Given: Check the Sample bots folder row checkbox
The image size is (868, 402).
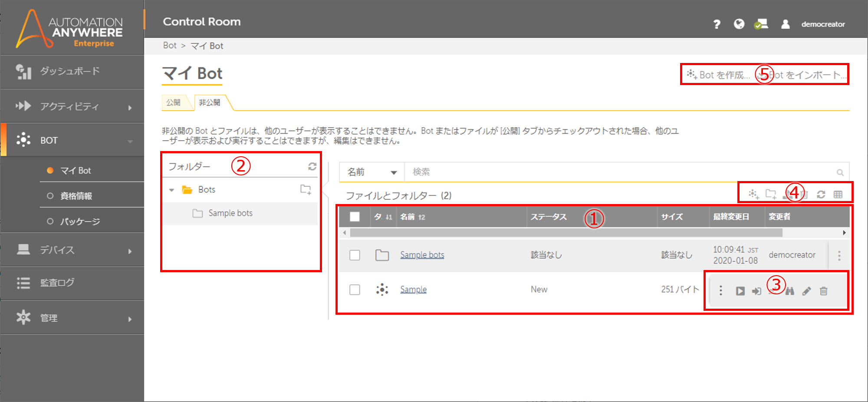Looking at the screenshot, I should tap(355, 255).
